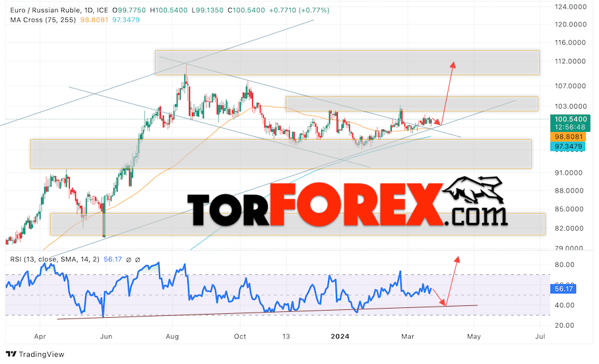This screenshot has width=599, height=364.
Task: Click the Jul label on time axis
Action: pyautogui.click(x=540, y=336)
